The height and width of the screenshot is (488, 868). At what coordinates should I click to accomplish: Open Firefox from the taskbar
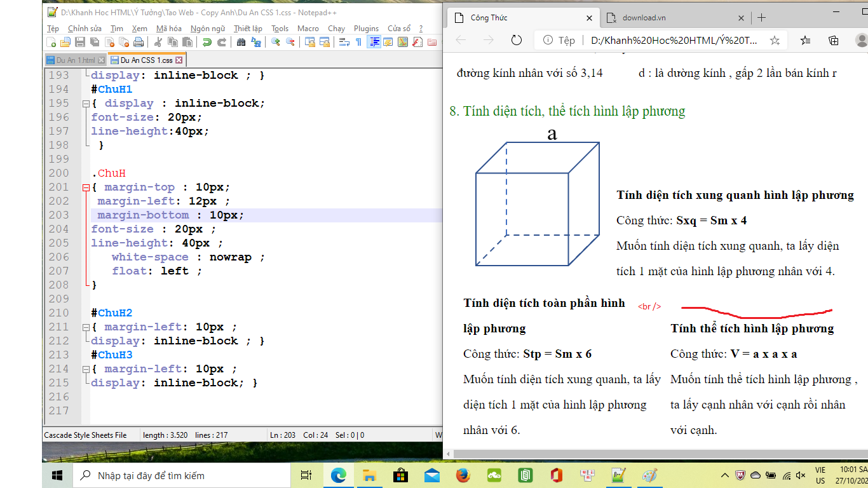[x=463, y=475]
